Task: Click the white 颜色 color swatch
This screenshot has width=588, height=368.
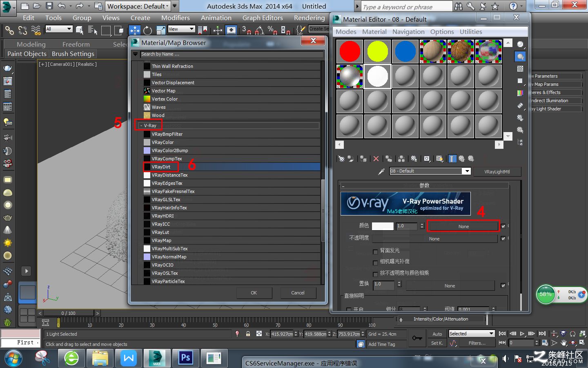Action: point(383,226)
